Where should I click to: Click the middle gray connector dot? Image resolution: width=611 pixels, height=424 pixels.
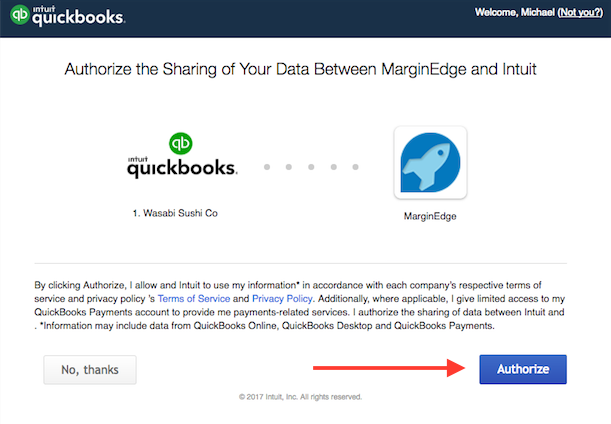click(310, 167)
